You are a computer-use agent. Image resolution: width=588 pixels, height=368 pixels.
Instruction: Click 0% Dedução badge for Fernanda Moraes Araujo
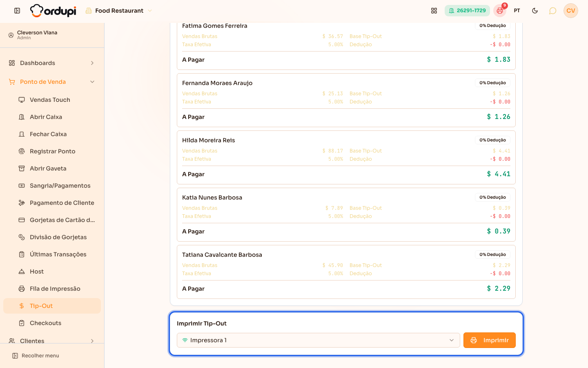click(x=492, y=83)
